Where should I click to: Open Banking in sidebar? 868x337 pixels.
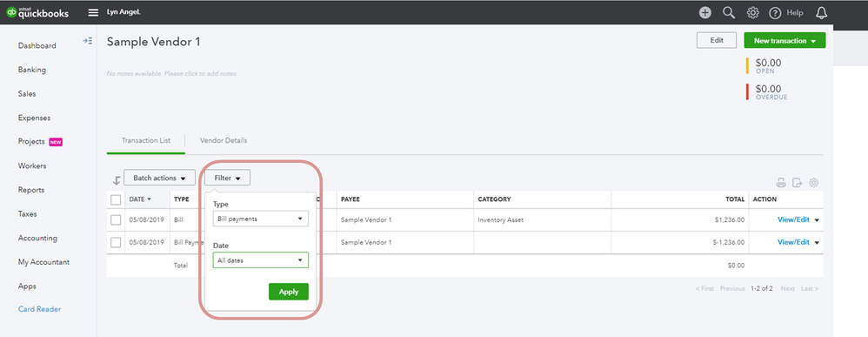click(x=32, y=70)
